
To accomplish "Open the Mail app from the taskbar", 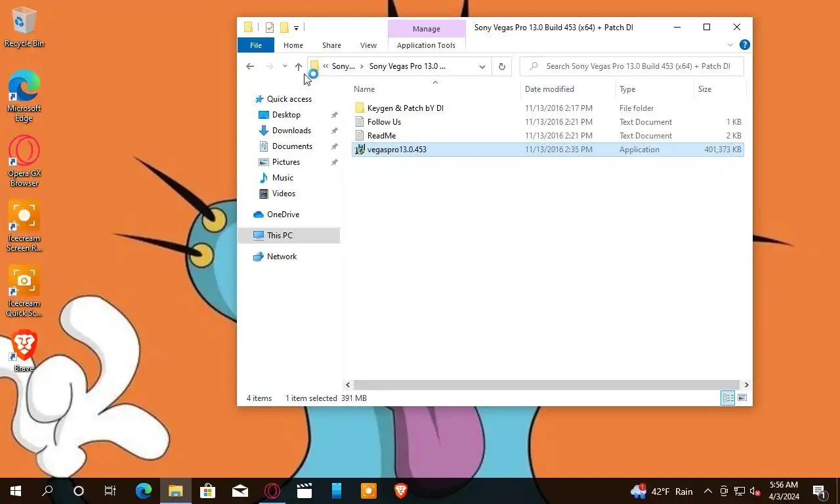I will pos(240,491).
